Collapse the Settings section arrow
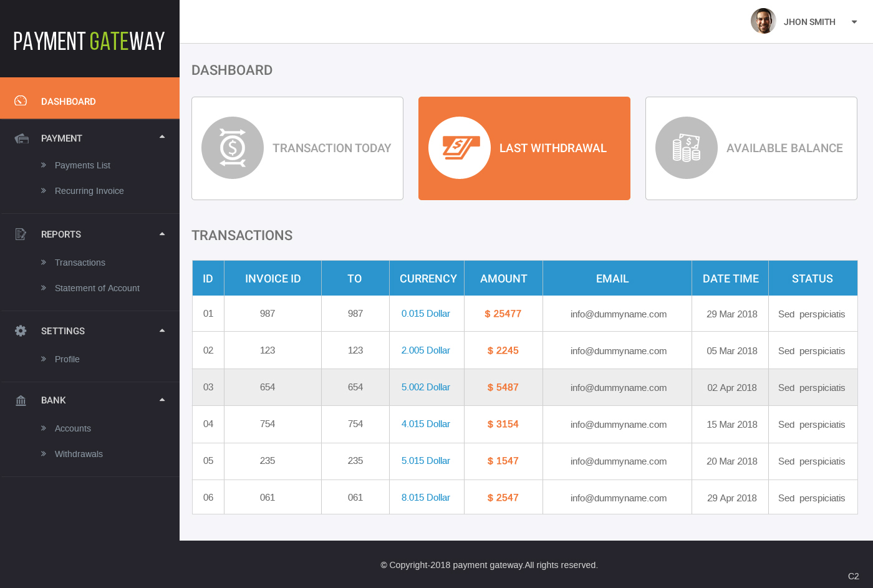 (162, 330)
